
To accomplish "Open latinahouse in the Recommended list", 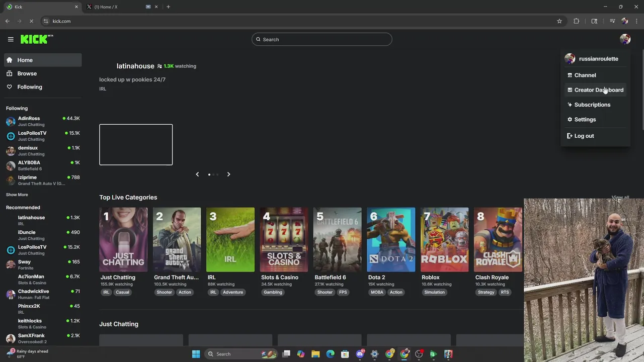I will point(43,220).
